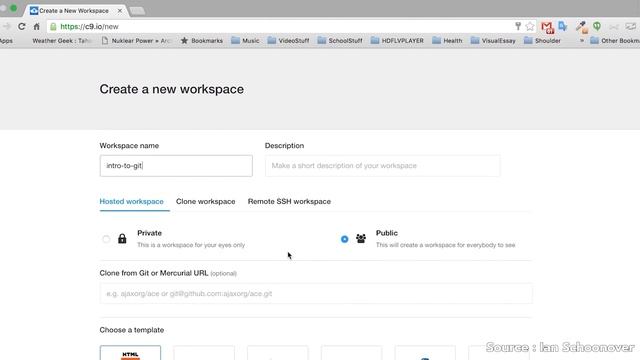Go to the browser home page
The width and height of the screenshot is (640, 360).
(x=36, y=27)
